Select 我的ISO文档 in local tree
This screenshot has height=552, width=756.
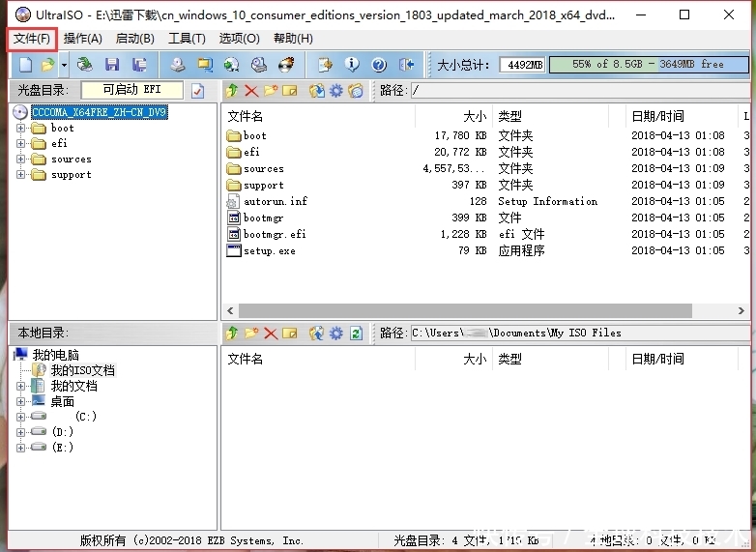(83, 370)
